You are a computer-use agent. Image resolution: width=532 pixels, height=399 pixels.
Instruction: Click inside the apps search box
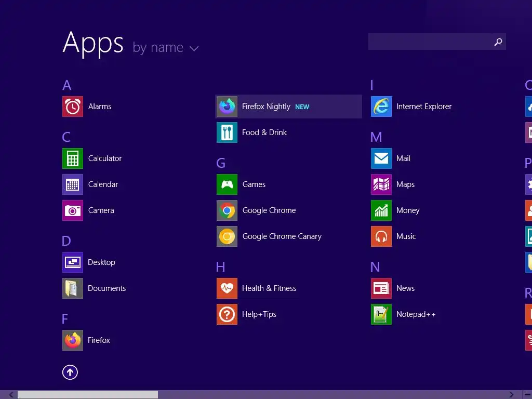coord(437,42)
